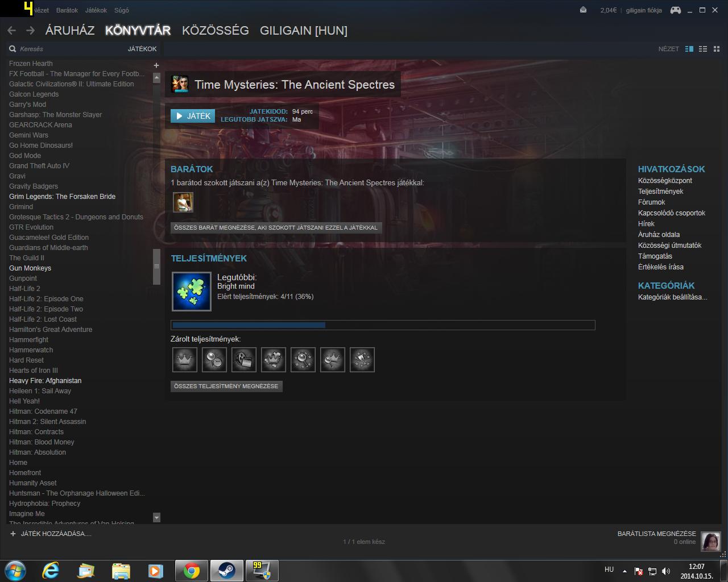Click the user avatar beside friends list
Image resolution: width=728 pixels, height=582 pixels.
tap(711, 542)
